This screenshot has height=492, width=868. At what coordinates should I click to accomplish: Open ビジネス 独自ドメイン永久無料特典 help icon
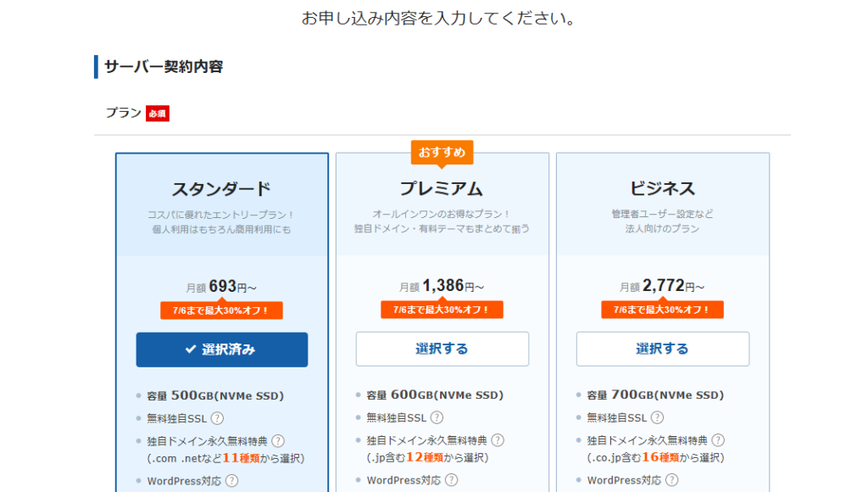pos(718,440)
